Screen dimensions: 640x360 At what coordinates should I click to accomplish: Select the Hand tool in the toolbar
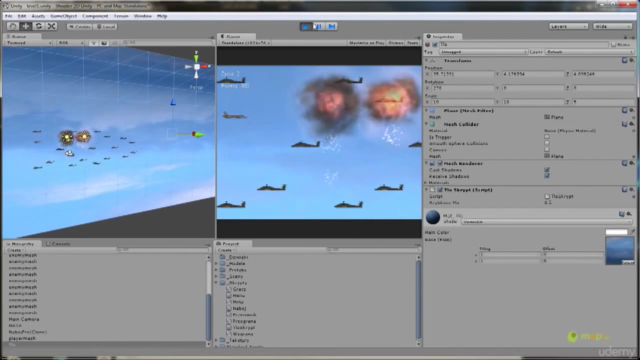(13, 26)
